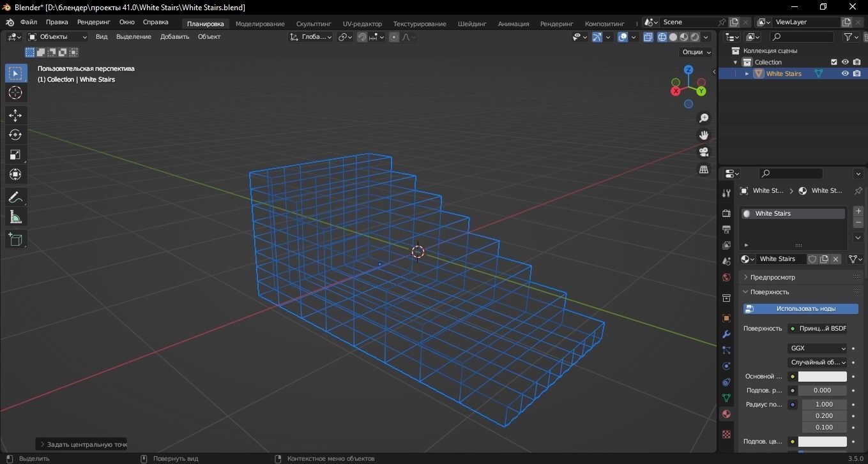The image size is (868, 464).
Task: Disable White Stairs in renders camera icon
Action: (857, 73)
